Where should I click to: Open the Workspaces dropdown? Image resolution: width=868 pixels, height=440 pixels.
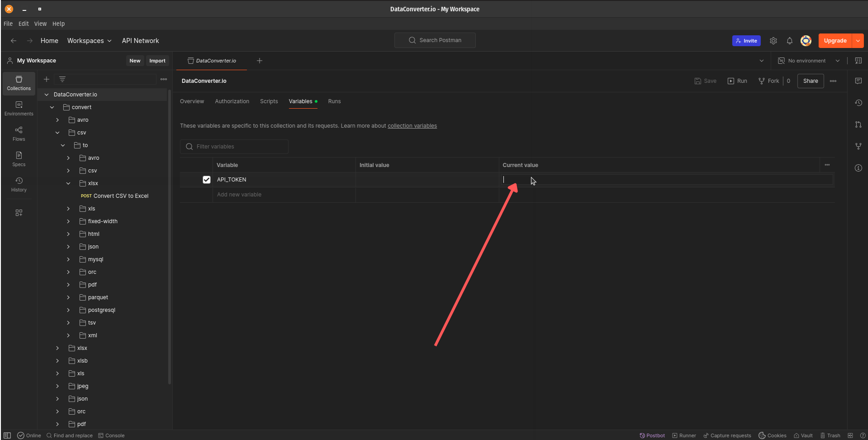tap(89, 41)
